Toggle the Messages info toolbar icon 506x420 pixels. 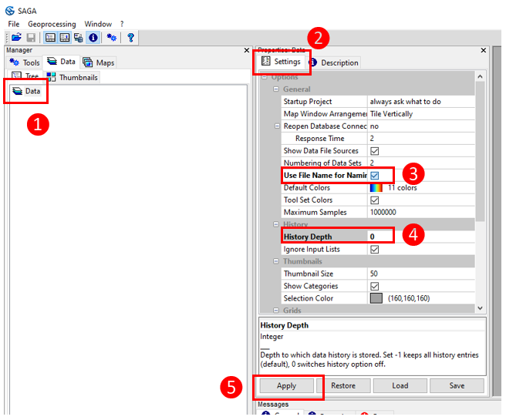[93, 37]
